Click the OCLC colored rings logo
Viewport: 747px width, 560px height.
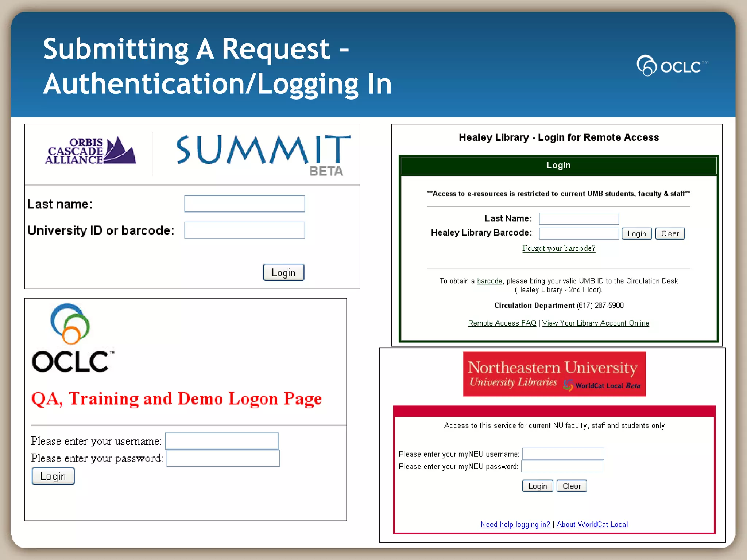click(x=70, y=324)
